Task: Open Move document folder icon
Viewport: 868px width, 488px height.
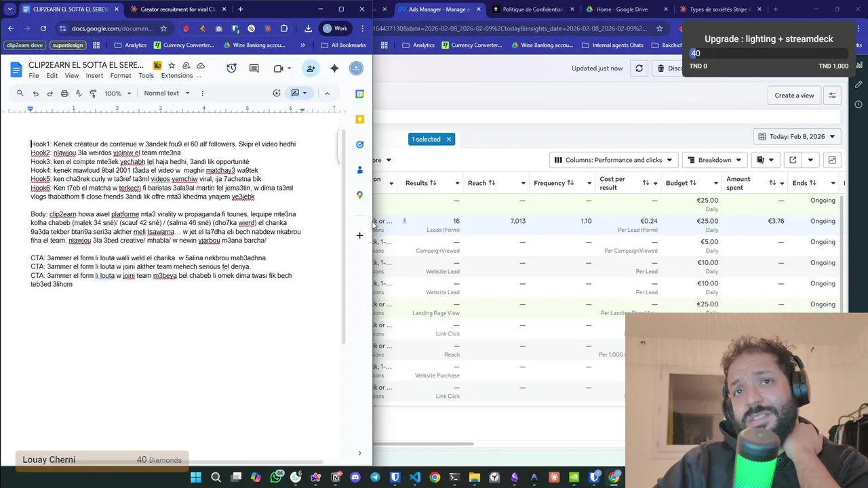Action: tap(186, 66)
